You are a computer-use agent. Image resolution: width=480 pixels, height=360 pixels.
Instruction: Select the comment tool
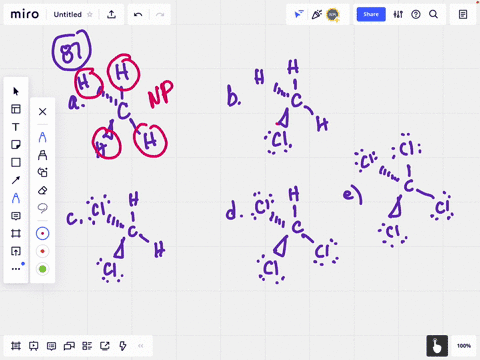coord(16,216)
